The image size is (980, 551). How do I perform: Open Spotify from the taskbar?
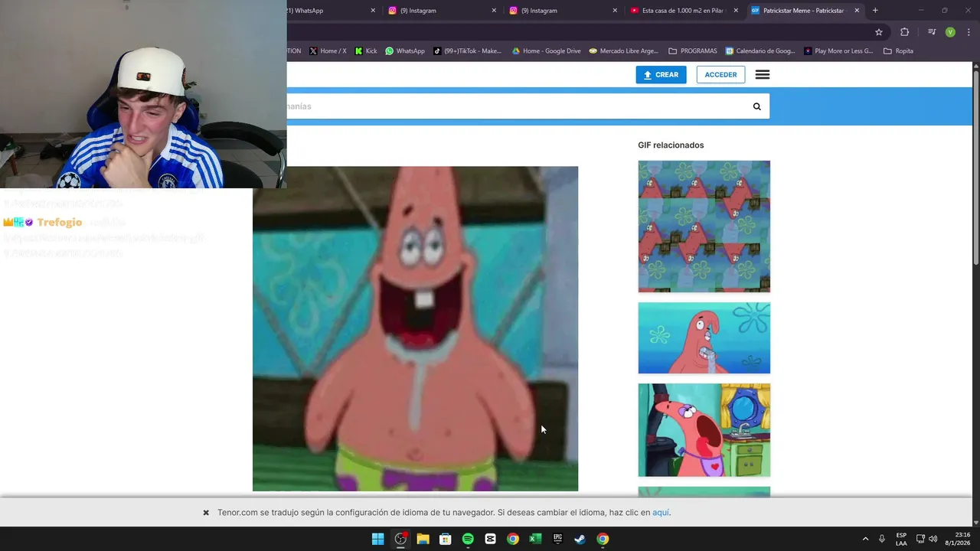(468, 539)
